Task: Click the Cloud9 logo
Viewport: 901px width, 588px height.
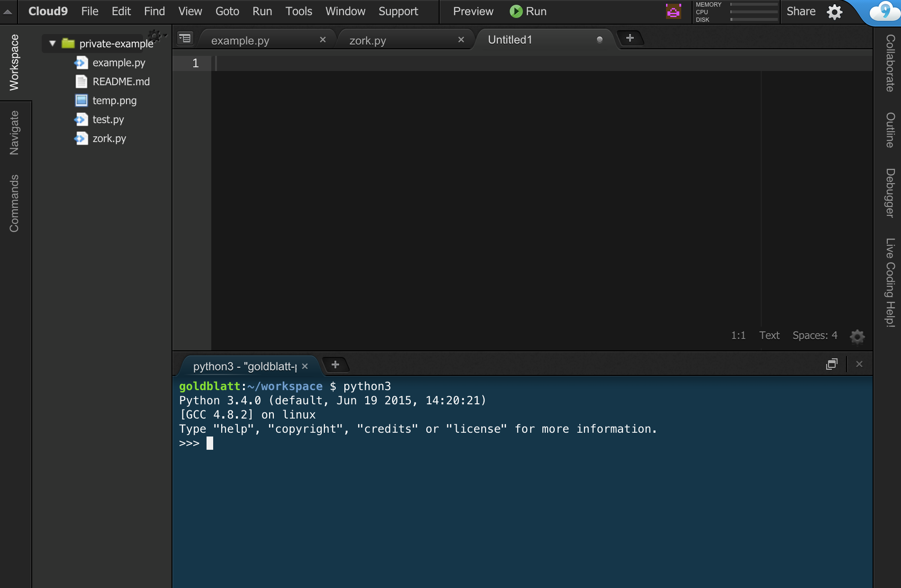Action: (48, 11)
